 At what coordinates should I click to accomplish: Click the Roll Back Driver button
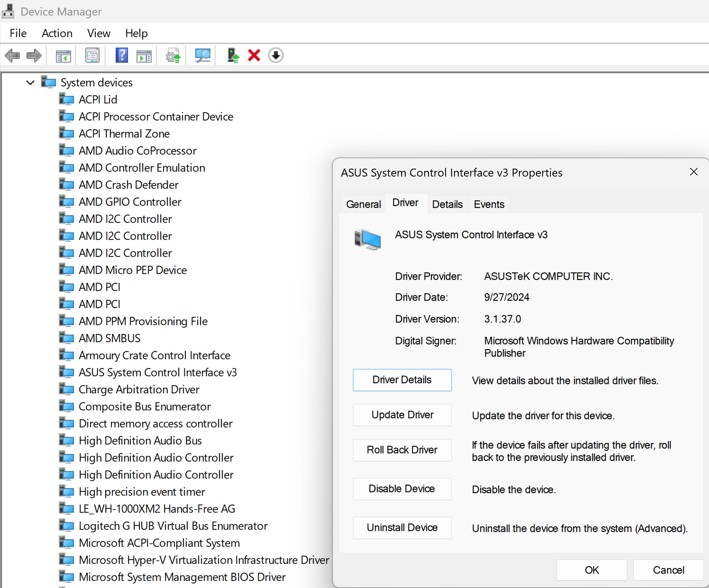tap(402, 450)
